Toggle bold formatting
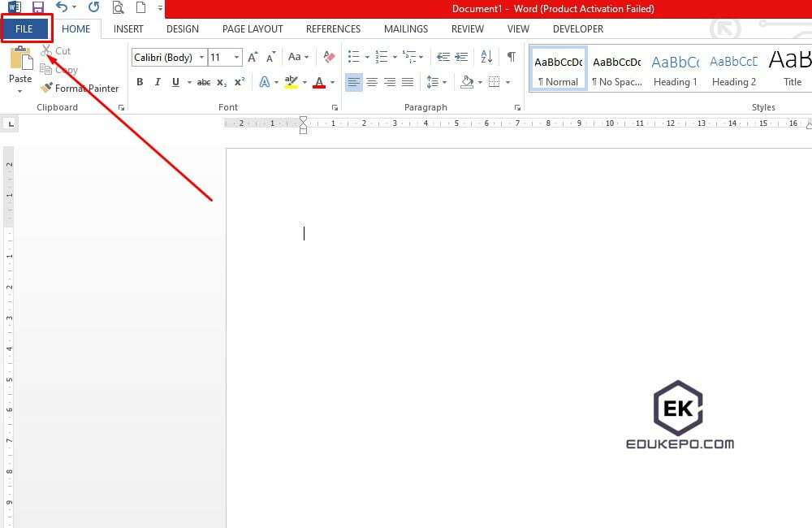 coord(140,82)
